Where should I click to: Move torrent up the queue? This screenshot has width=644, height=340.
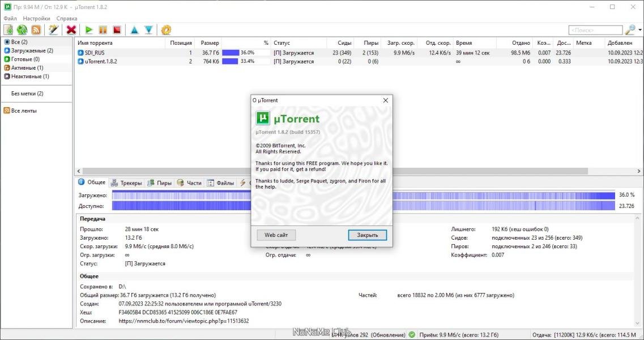pyautogui.click(x=134, y=29)
